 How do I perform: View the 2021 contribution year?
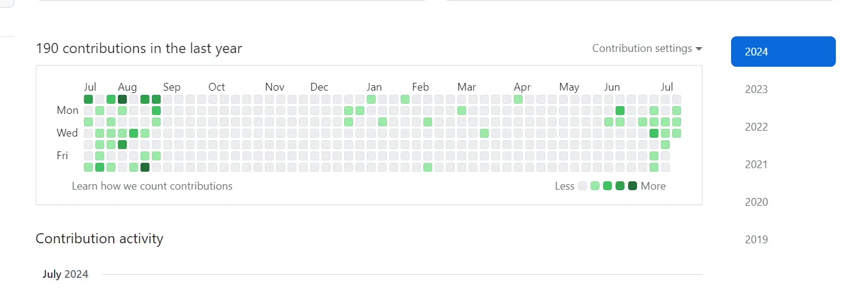[756, 165]
